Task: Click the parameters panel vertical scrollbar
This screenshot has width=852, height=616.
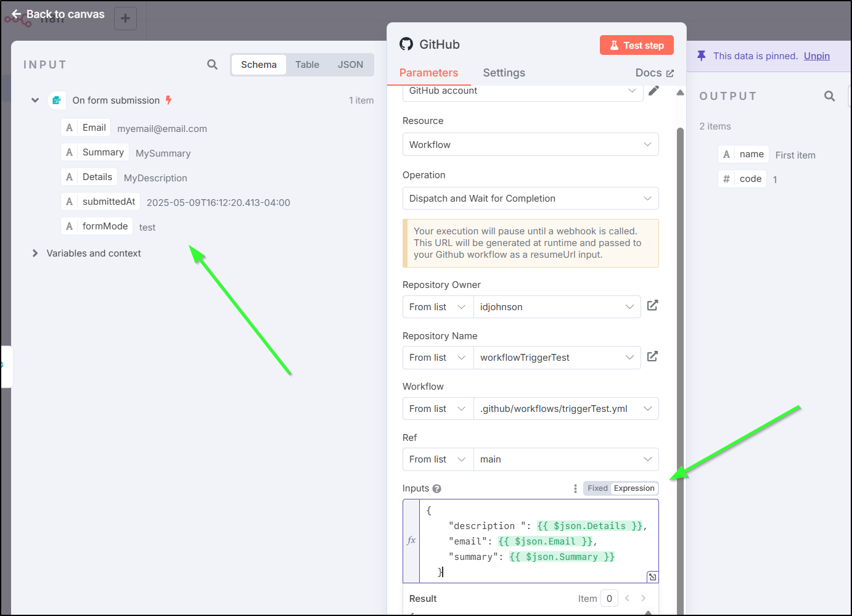Action: click(680, 370)
